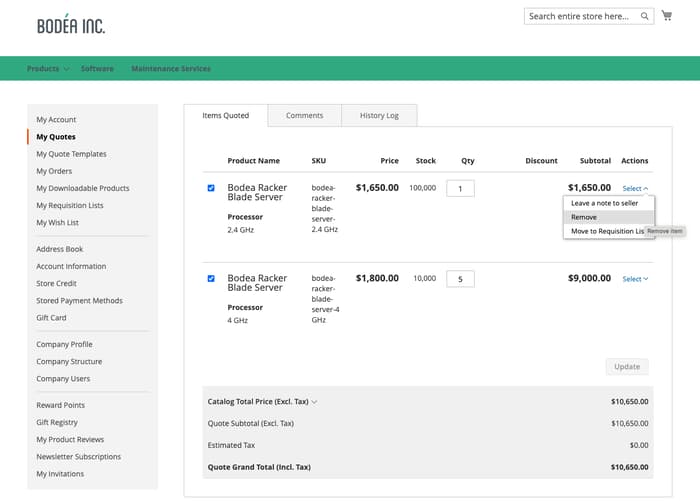Click the search magnifier icon
This screenshot has width=700, height=503.
coord(645,16)
